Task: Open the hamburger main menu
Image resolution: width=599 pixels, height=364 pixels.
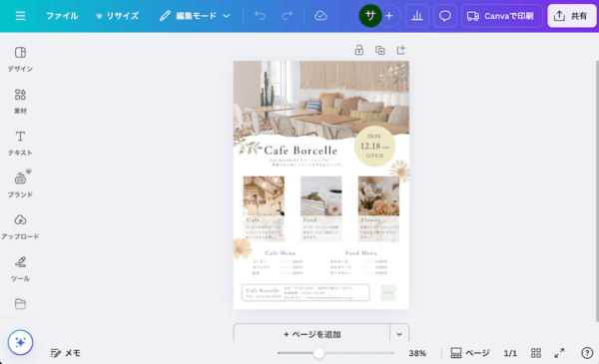Action: (x=20, y=16)
